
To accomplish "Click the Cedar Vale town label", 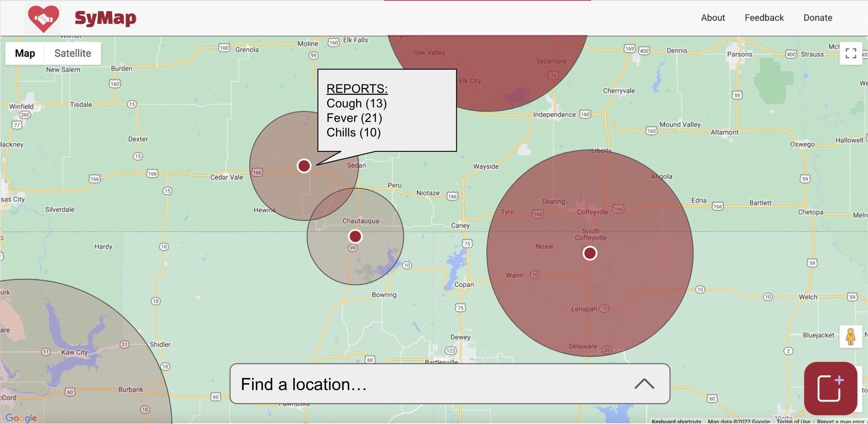I will [227, 177].
